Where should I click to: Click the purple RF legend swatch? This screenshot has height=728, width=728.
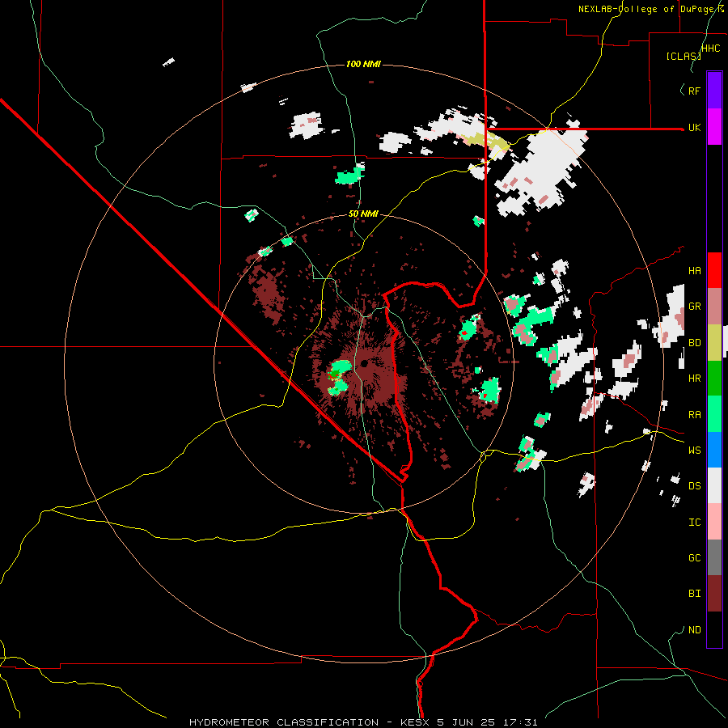(714, 91)
